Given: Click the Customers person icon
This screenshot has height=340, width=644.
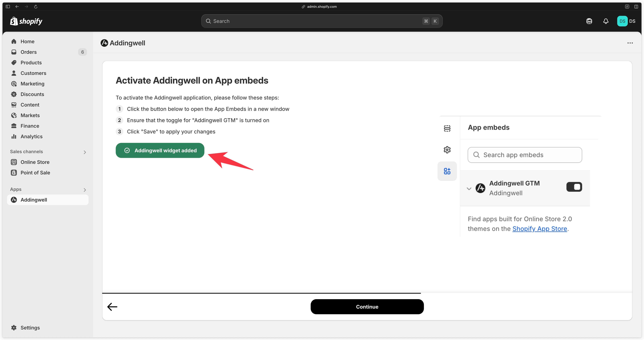Looking at the screenshot, I should (14, 73).
